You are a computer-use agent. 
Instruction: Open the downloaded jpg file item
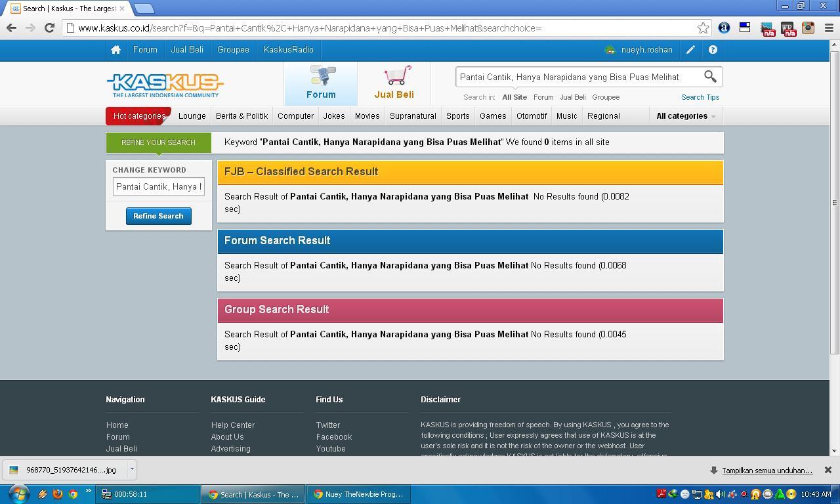(66, 470)
